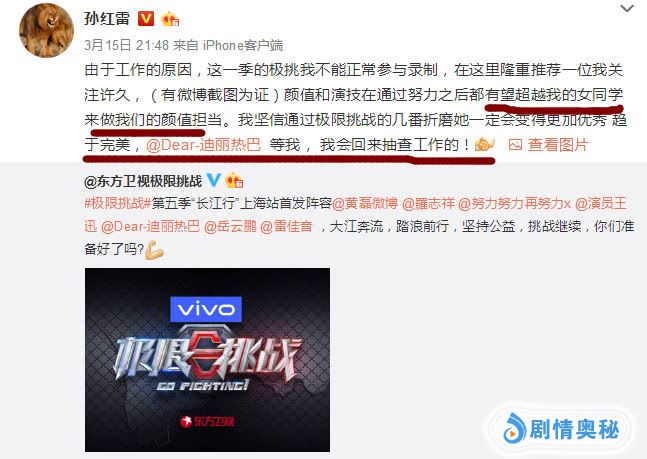Click the picture icon before 查看图片

tap(515, 145)
